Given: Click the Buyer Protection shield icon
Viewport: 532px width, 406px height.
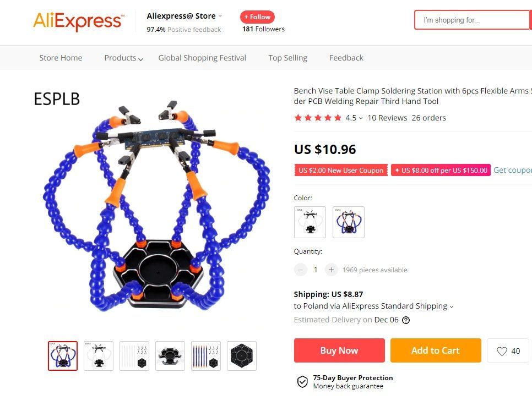Looking at the screenshot, I should coord(302,382).
